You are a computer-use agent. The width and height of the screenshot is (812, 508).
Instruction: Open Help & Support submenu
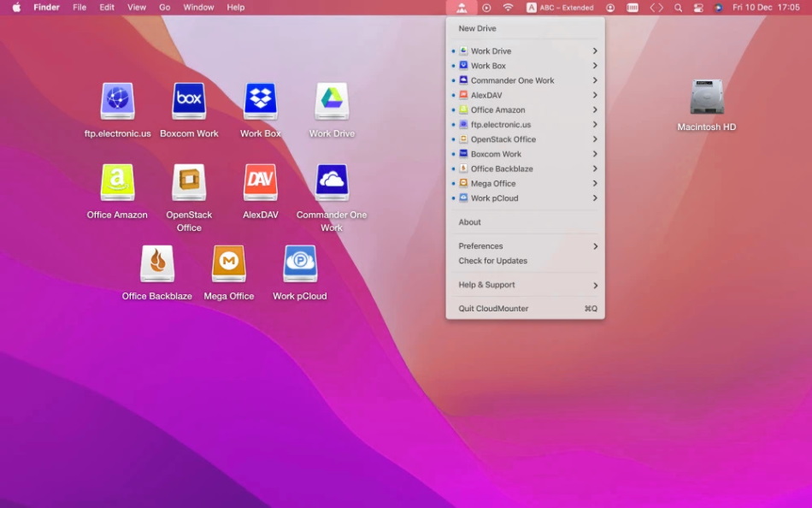coord(525,285)
